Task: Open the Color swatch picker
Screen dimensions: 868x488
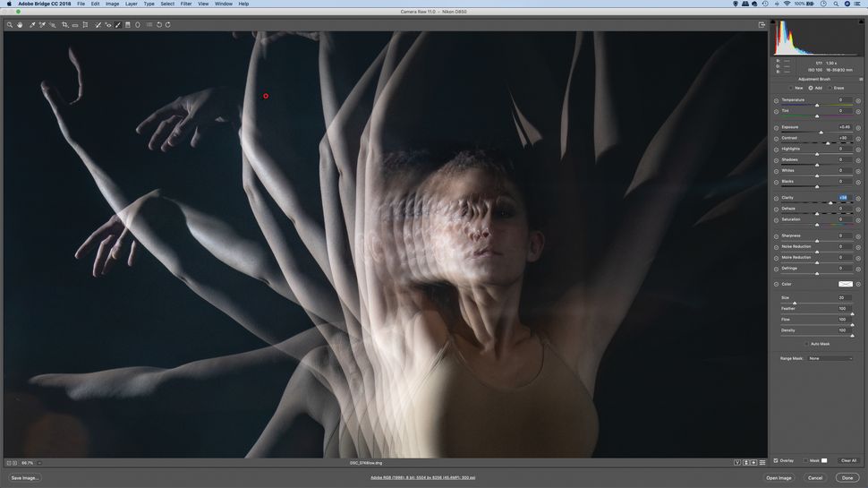Action: pyautogui.click(x=846, y=284)
